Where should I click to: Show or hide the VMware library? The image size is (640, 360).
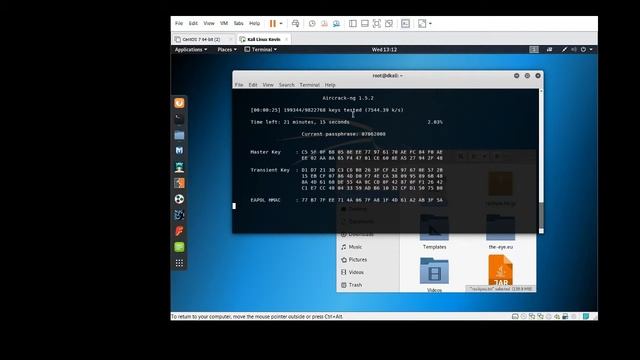[353, 24]
